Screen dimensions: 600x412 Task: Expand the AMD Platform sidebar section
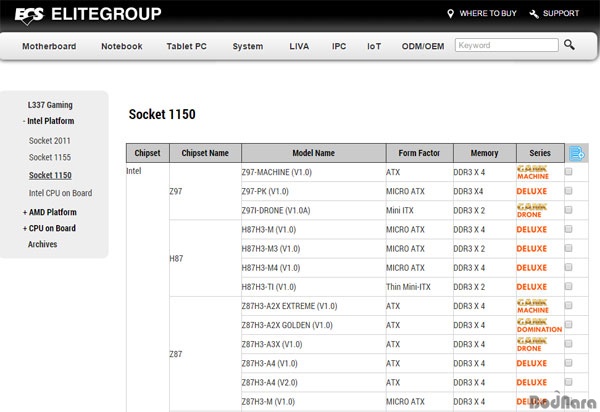[50, 212]
